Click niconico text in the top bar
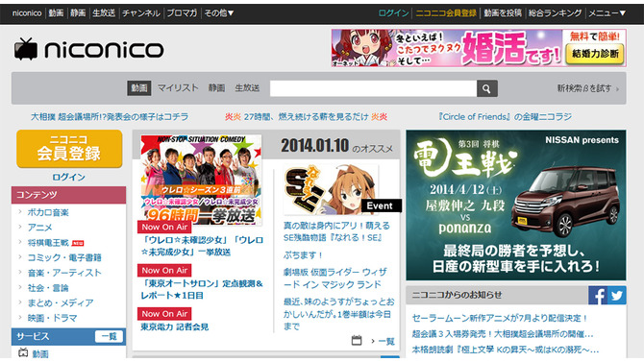Screen dimensions: 644x362 27,13
